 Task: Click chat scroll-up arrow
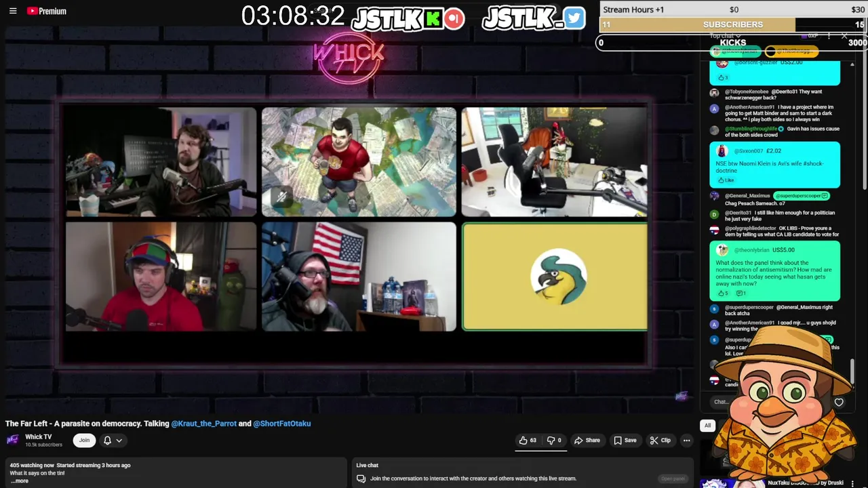pos(852,64)
